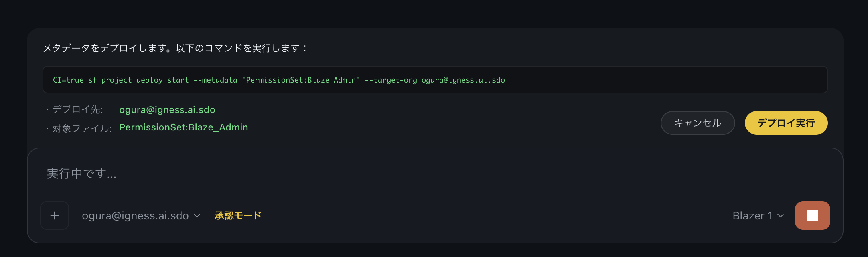
Task: Click CI=true at the command start
Action: point(68,80)
